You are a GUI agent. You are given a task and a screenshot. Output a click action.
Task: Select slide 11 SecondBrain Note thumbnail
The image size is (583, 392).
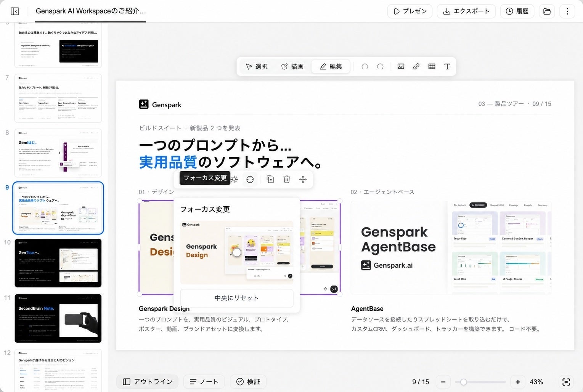point(58,318)
